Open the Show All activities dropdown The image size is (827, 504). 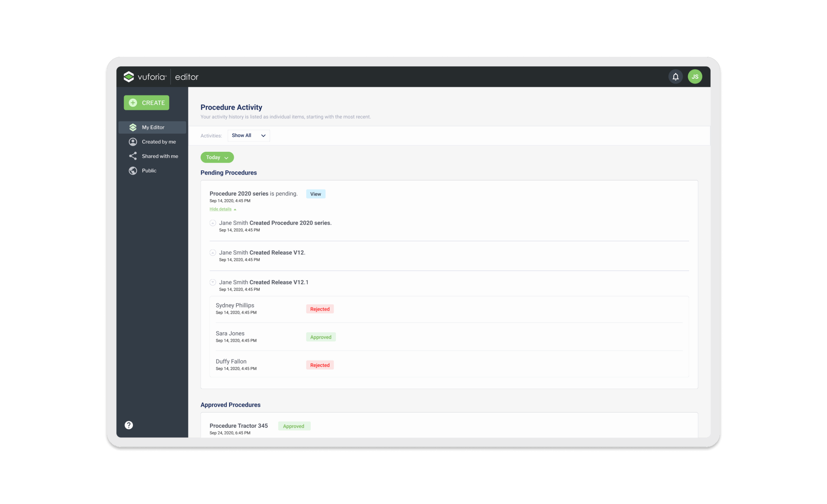248,136
